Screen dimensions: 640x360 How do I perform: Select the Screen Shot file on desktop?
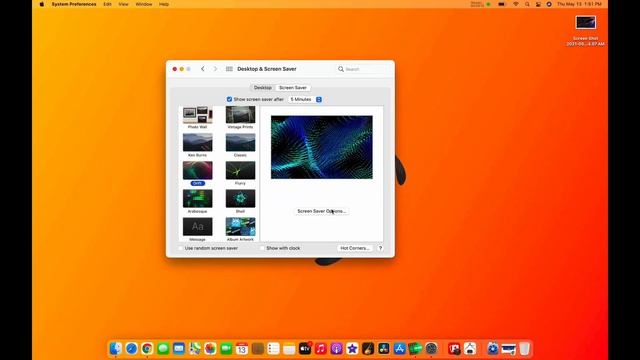[586, 22]
